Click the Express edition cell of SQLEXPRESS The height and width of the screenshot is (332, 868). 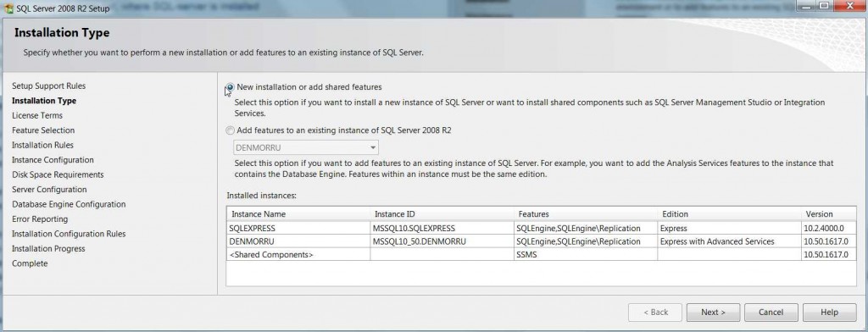pyautogui.click(x=729, y=228)
